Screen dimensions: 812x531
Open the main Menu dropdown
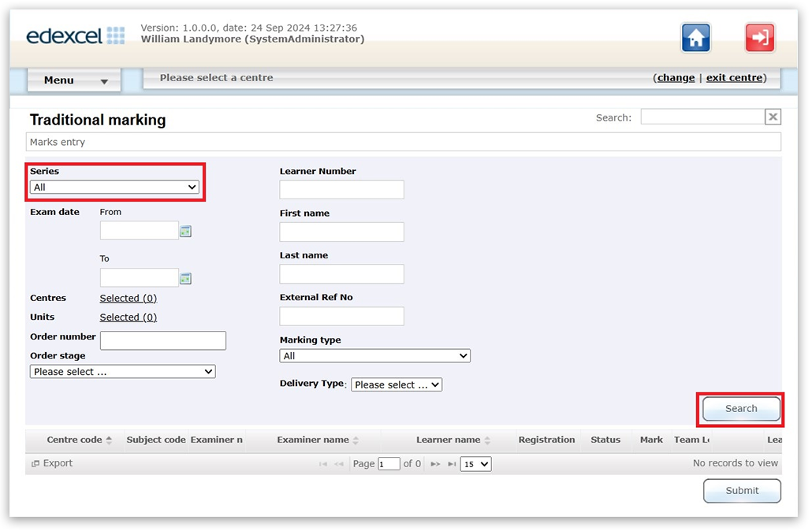(x=74, y=80)
